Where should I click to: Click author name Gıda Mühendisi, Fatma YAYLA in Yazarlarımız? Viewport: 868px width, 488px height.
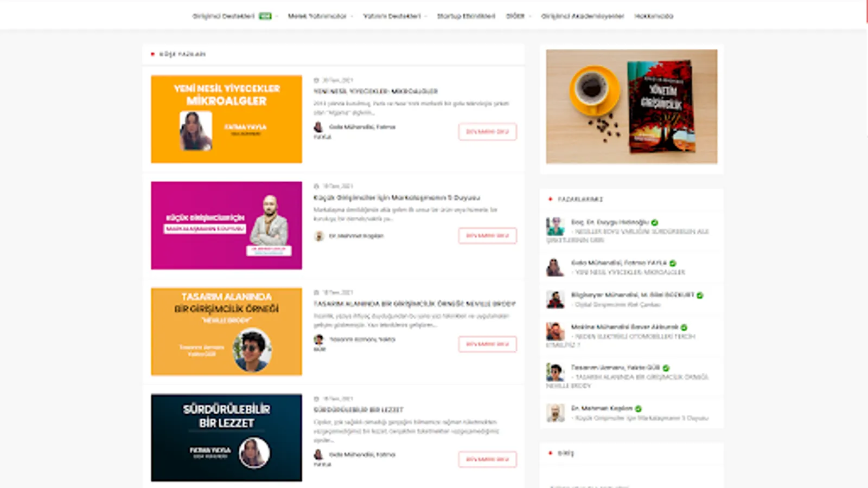[x=619, y=263]
